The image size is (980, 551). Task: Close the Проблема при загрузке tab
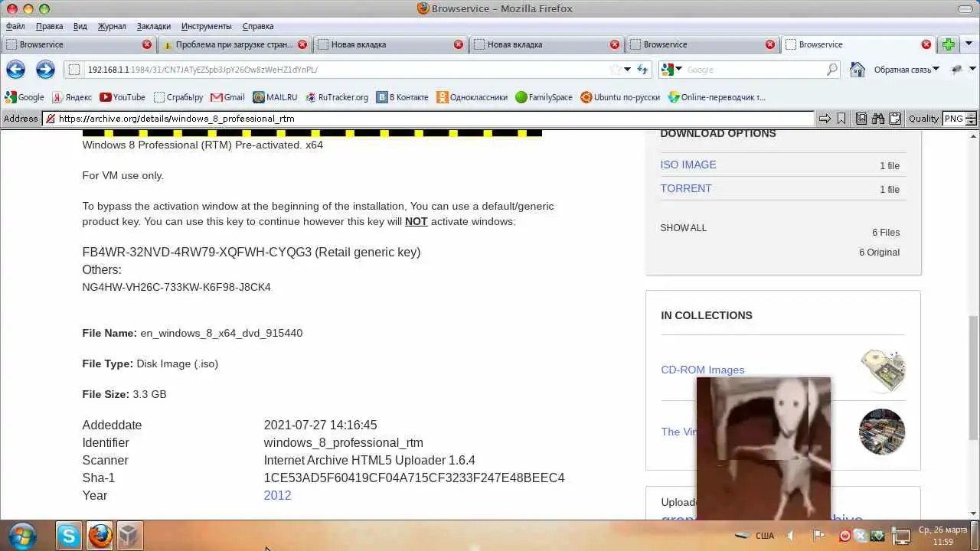pyautogui.click(x=302, y=44)
